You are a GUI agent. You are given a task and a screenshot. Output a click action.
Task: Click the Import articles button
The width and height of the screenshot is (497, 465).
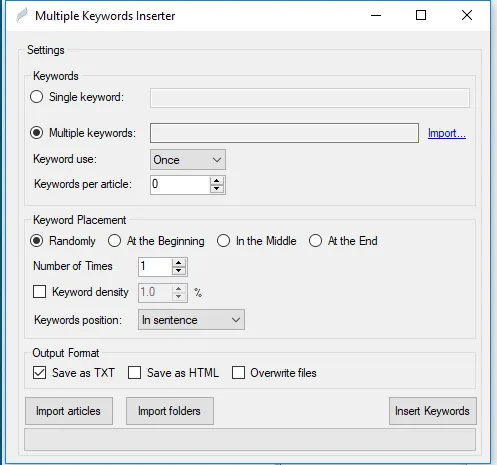pyautogui.click(x=69, y=411)
